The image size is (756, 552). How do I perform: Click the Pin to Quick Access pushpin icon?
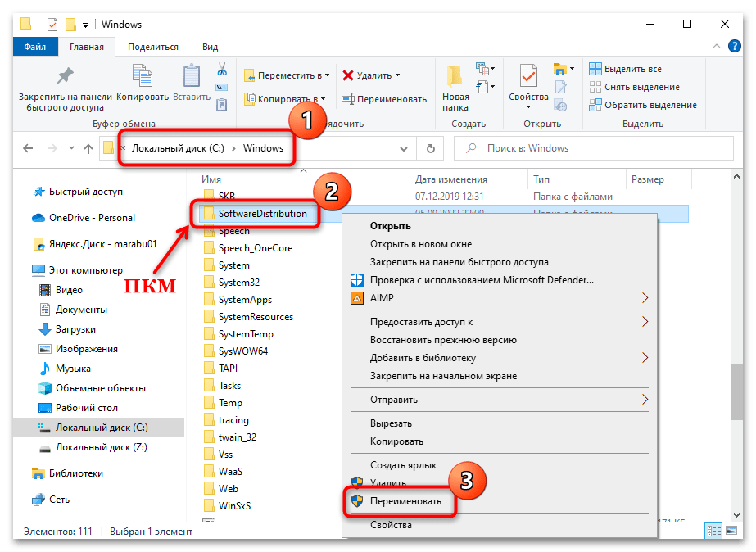65,75
